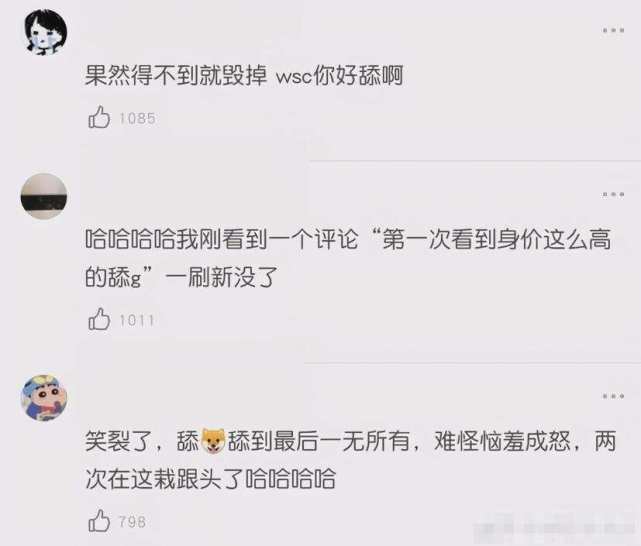Viewport: 641px width, 546px height.
Task: Like the comment with 1085 likes
Action: (99, 117)
